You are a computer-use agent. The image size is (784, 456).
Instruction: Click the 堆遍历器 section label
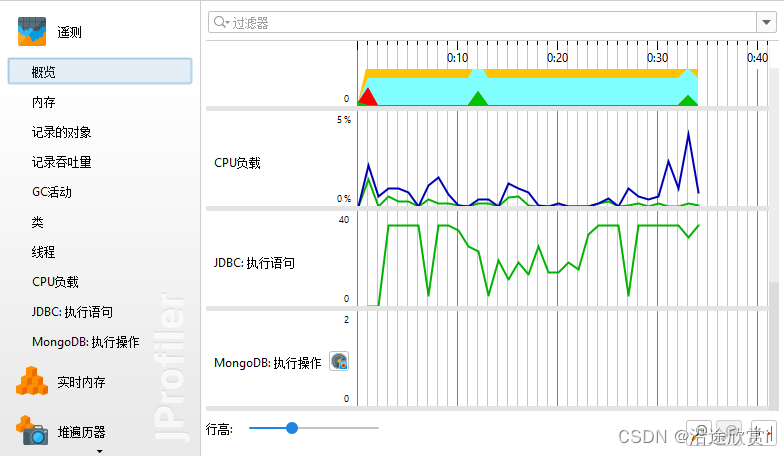[x=82, y=432]
